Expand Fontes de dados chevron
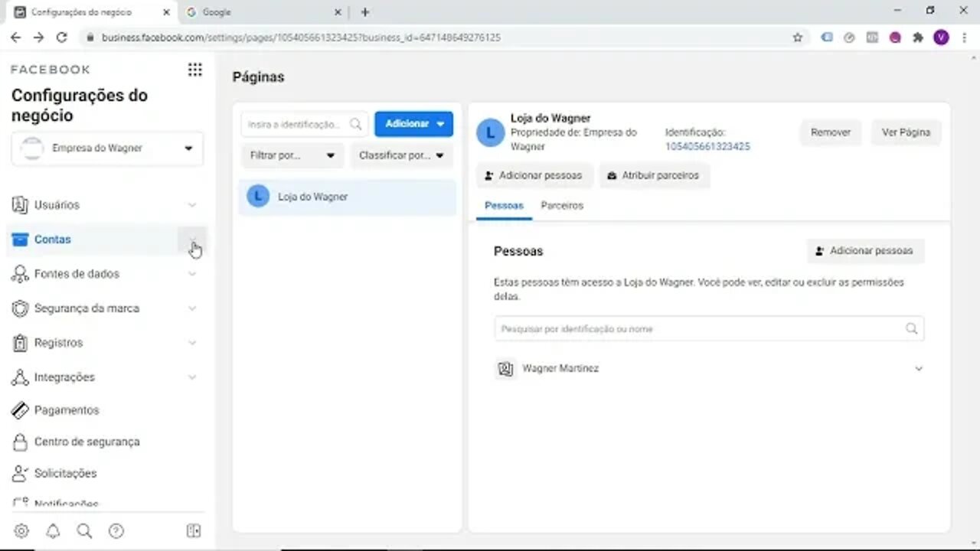Viewport: 980px width, 551px height. click(x=192, y=274)
